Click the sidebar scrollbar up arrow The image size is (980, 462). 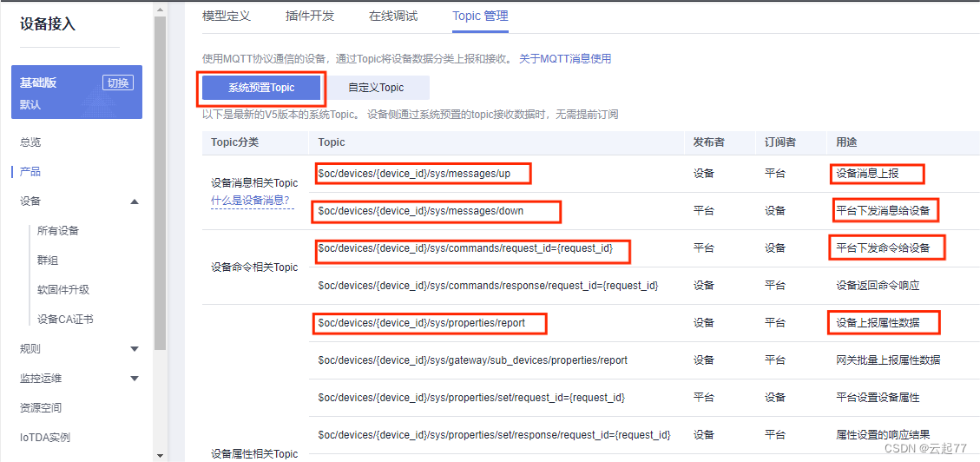(160, 10)
